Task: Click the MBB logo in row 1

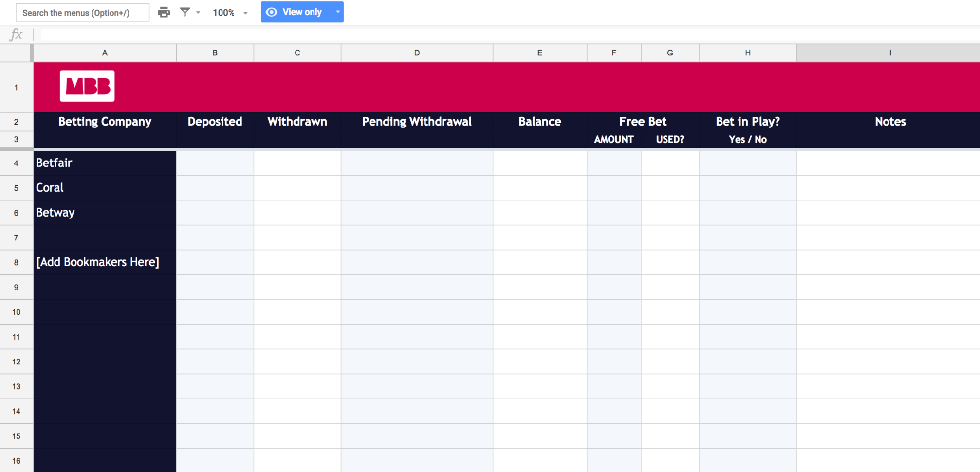Action: [x=87, y=86]
